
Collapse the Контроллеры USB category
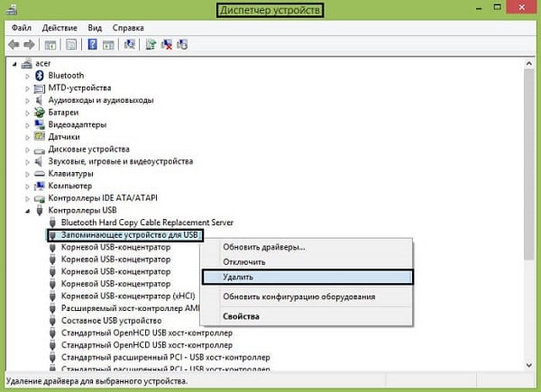coord(26,210)
